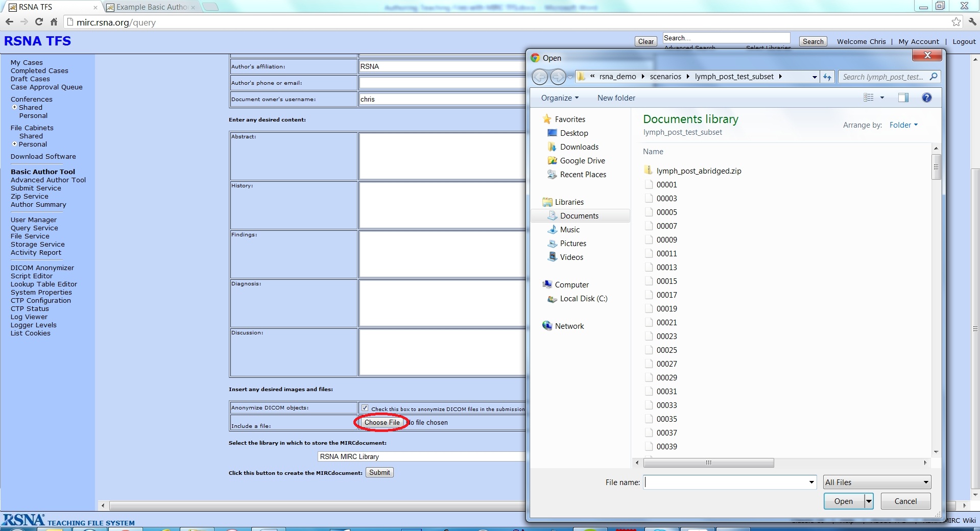Image resolution: width=980 pixels, height=531 pixels.
Task: Open Download Software link in sidebar
Action: tap(43, 157)
